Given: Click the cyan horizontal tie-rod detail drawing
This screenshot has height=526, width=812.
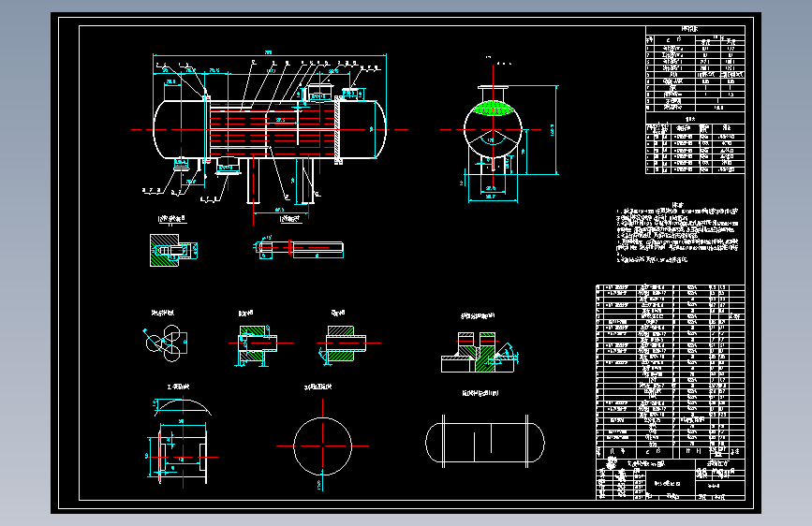Looking at the screenshot, I should point(299,248).
